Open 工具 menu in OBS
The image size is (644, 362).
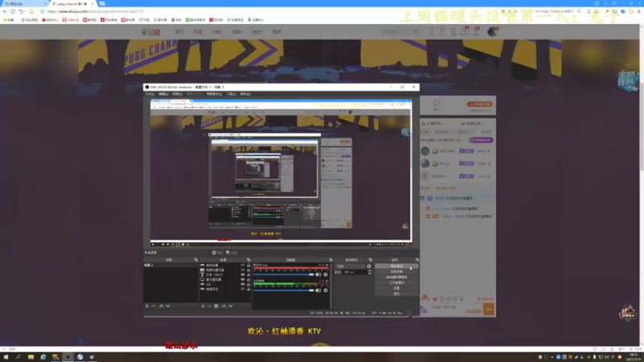[x=231, y=94]
